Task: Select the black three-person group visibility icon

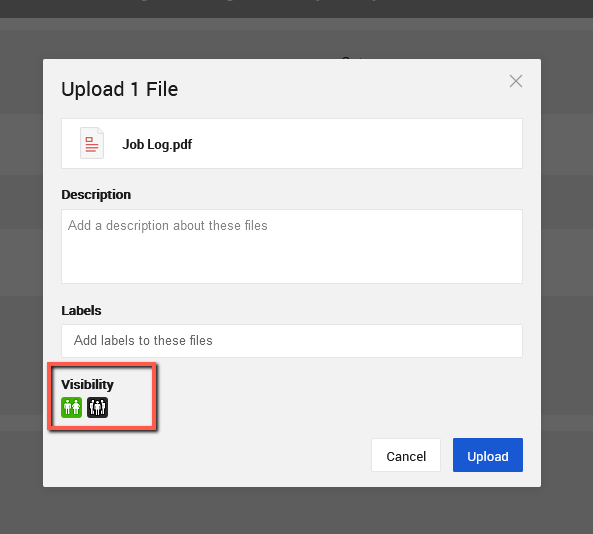Action: [98, 407]
